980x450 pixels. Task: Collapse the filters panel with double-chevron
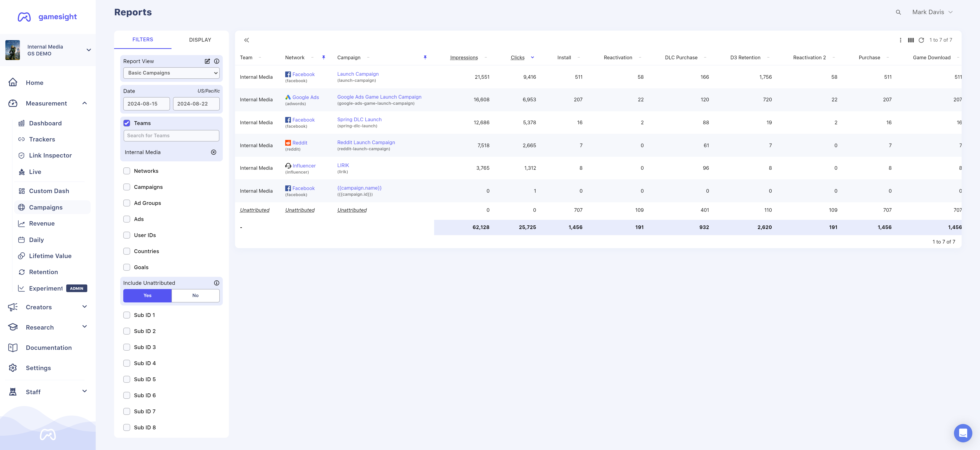(x=247, y=40)
